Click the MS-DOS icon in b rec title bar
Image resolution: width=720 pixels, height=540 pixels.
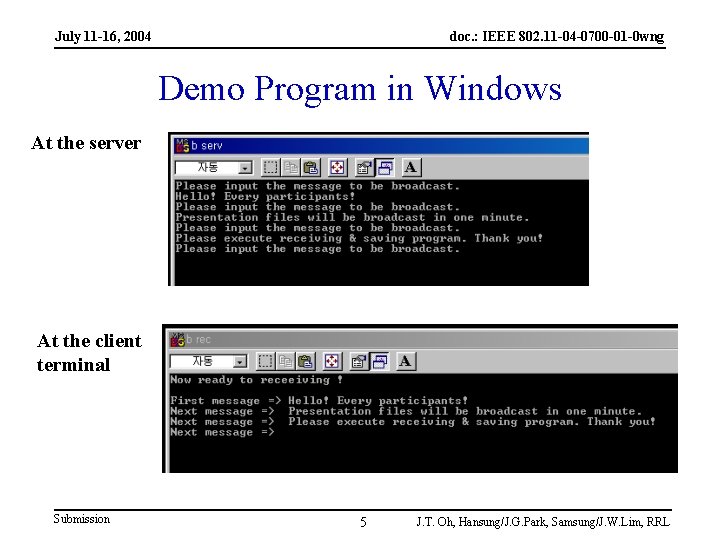(177, 339)
